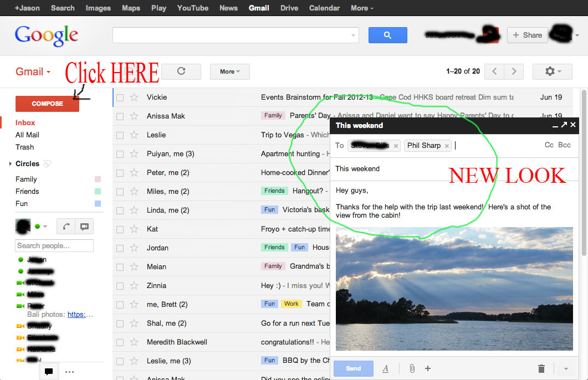This screenshot has width=588, height=380.
Task: Click the main Gmail search box
Action: point(236,35)
